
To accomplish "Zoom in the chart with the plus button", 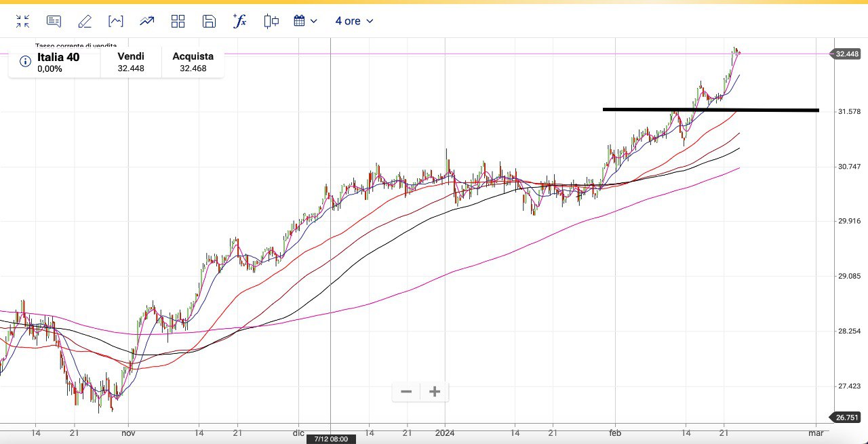I will point(435,392).
